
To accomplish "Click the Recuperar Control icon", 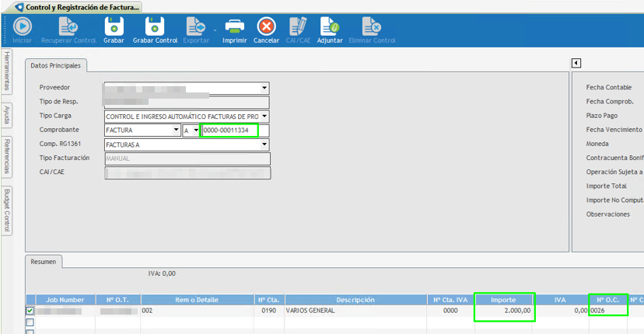I will pyautogui.click(x=68, y=26).
